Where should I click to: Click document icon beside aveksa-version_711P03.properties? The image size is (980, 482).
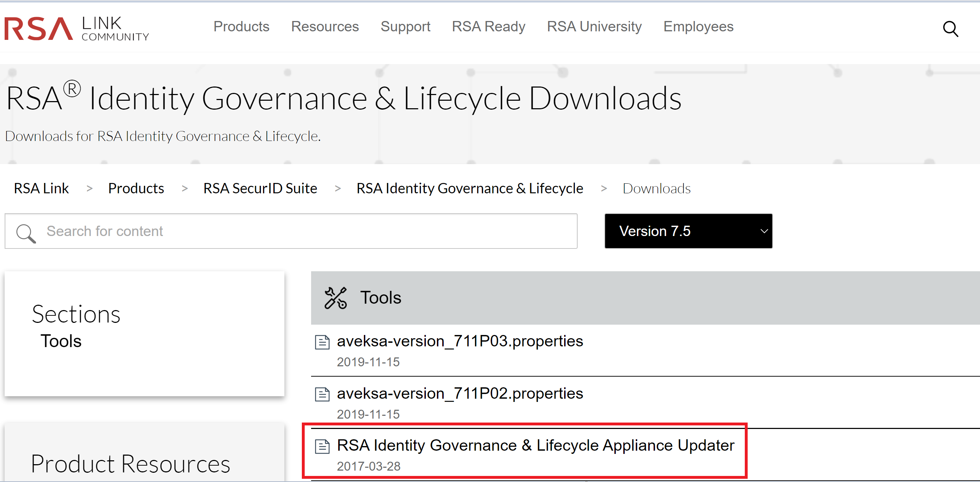(x=322, y=342)
